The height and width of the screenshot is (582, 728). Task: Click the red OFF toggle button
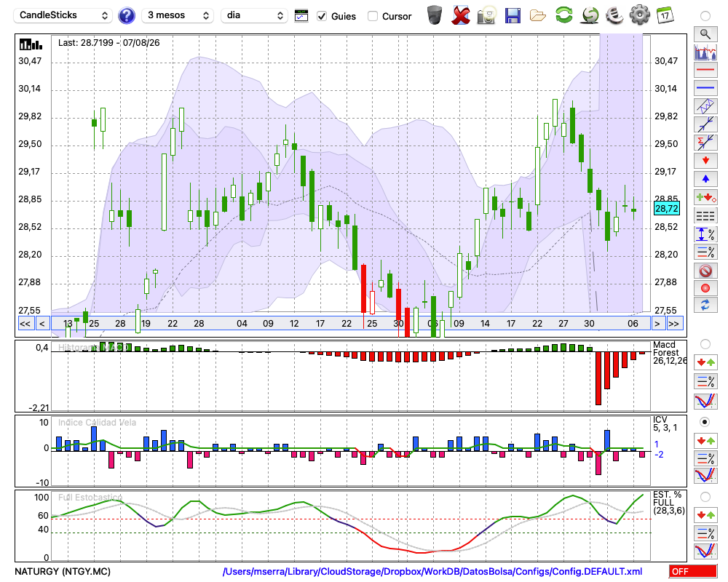point(693,571)
